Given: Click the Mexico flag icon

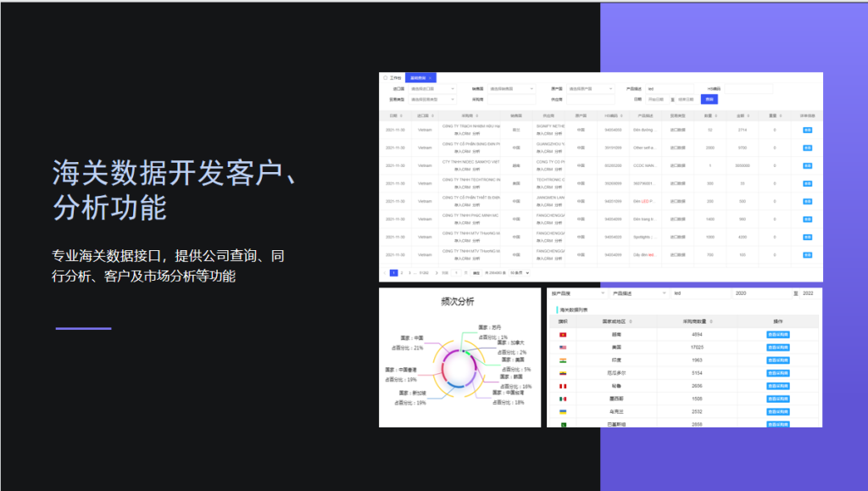Looking at the screenshot, I should click(562, 399).
